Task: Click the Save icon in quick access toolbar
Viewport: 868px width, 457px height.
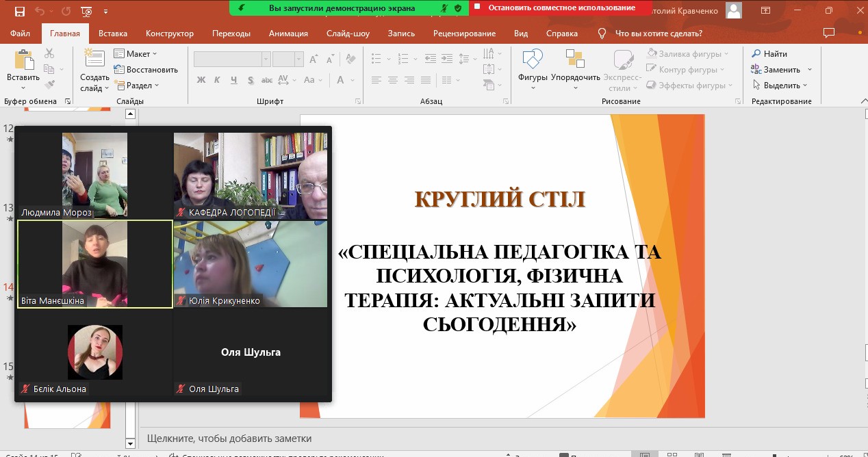Action: click(19, 12)
